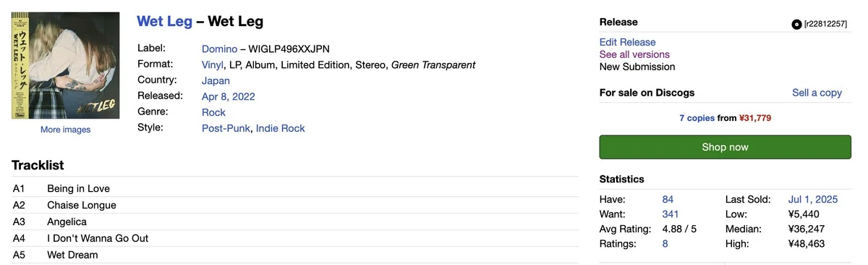Click the Sell a copy link

[x=817, y=93]
